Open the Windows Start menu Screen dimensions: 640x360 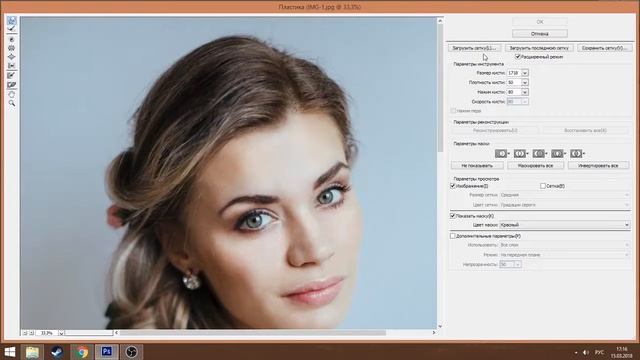coord(10,352)
